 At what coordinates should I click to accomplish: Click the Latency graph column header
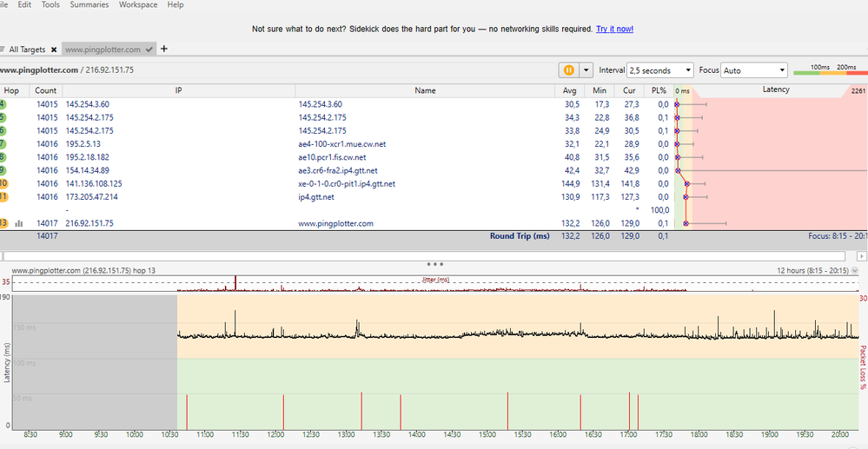776,89
